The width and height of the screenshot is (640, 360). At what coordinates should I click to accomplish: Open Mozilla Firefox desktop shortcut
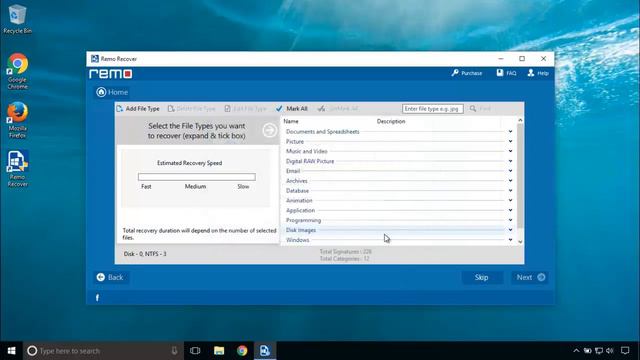pos(17,120)
